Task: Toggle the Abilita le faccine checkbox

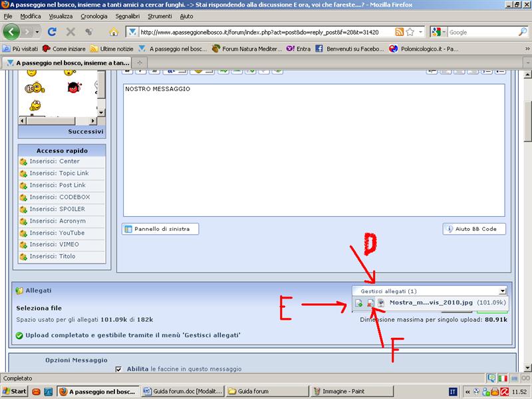Action: tap(118, 369)
